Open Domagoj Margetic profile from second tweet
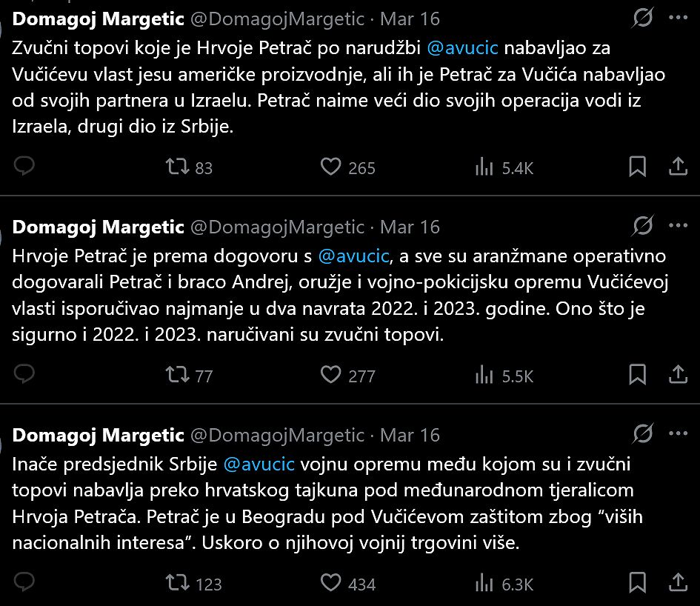 pos(99,227)
